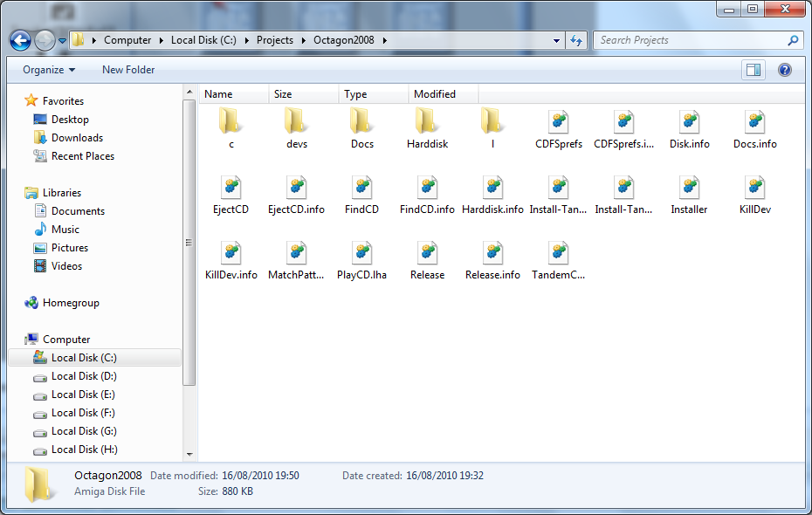Screen dimensions: 812x515
Task: Open the devs folder
Action: (296, 122)
